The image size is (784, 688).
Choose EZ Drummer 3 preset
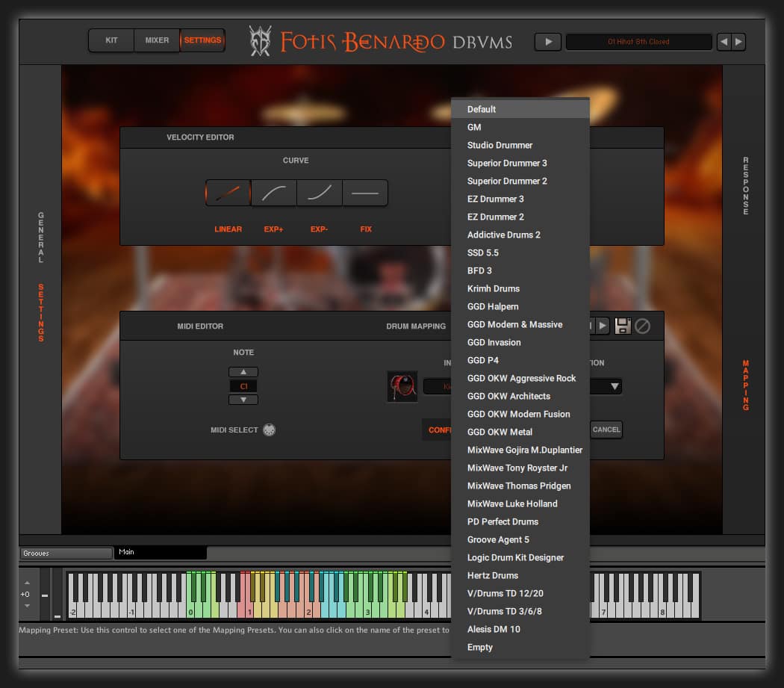pos(520,199)
